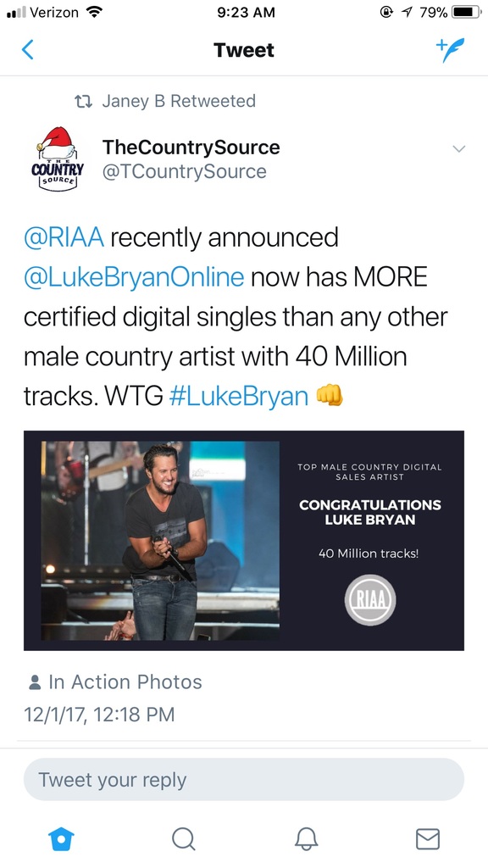
Task: Tap the RIAA congratulations graphic panel
Action: tap(369, 541)
